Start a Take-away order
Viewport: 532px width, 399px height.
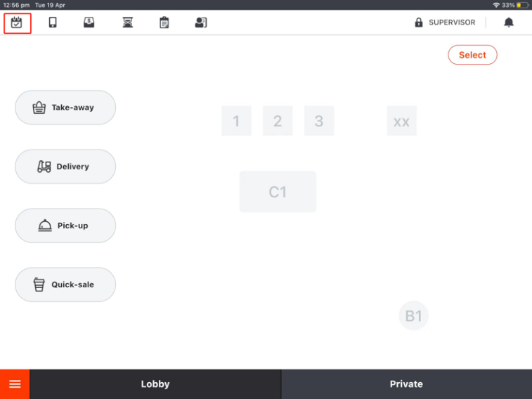[x=65, y=107]
